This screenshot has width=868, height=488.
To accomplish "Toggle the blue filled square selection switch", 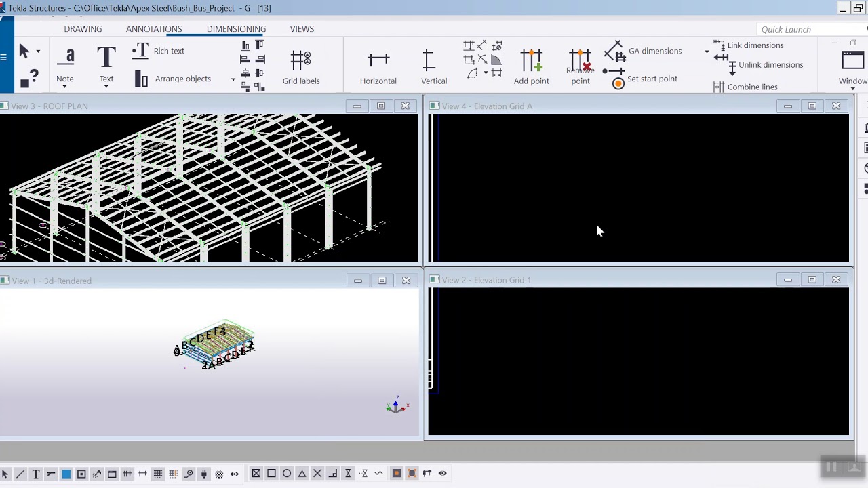I will [66, 474].
